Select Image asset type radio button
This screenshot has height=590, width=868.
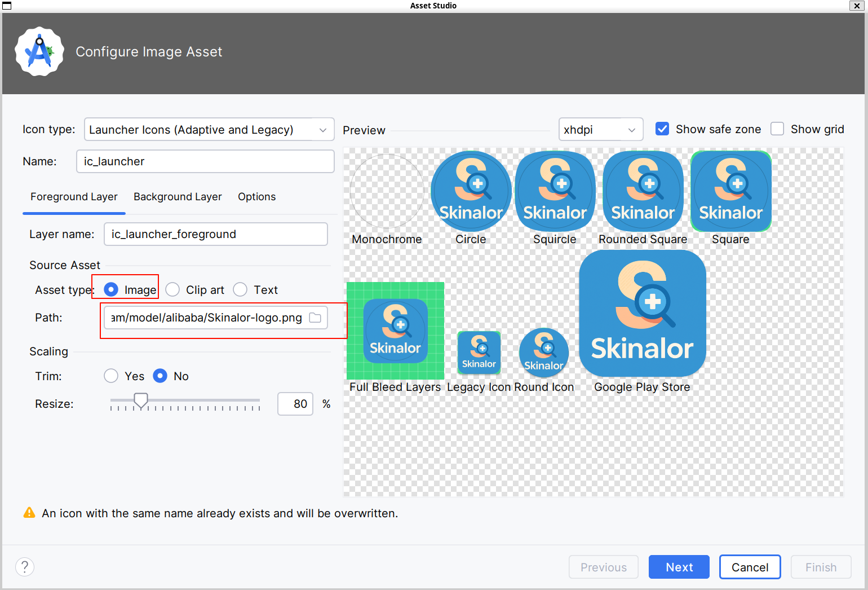click(x=111, y=289)
